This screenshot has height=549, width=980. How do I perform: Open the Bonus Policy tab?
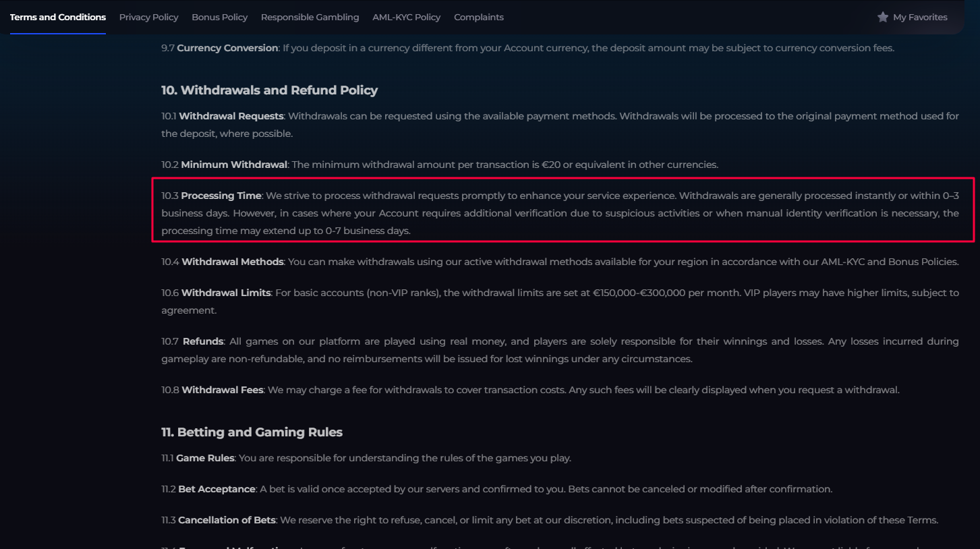[x=220, y=18]
